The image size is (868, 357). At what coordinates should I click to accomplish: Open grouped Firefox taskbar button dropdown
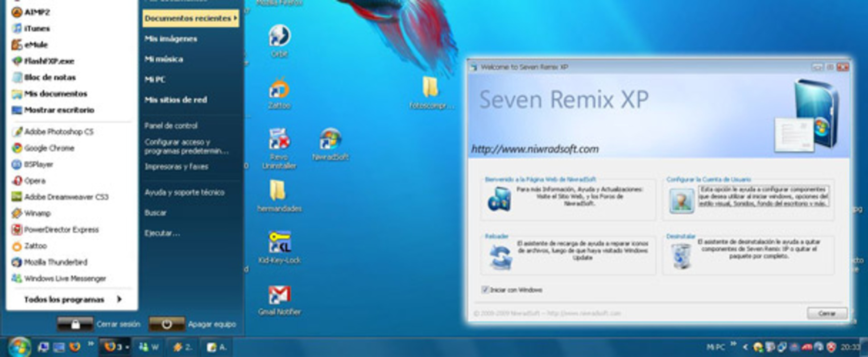point(127,347)
